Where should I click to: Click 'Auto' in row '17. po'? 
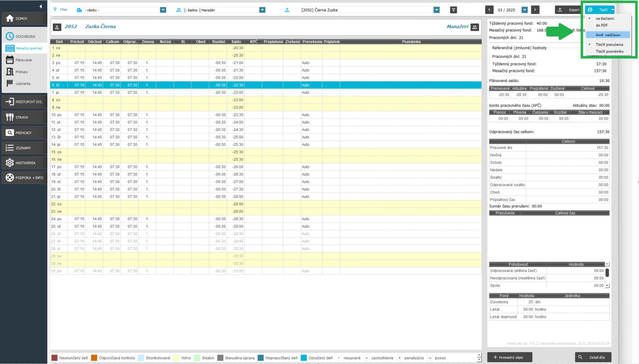coord(305,167)
